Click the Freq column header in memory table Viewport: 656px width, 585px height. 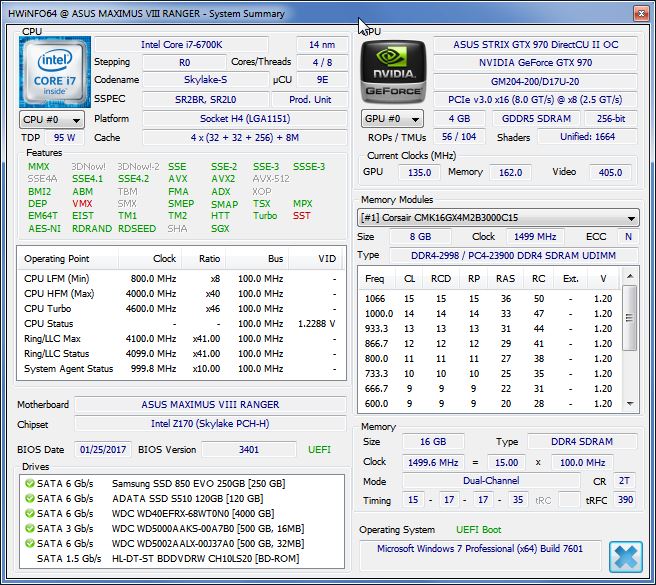376,279
